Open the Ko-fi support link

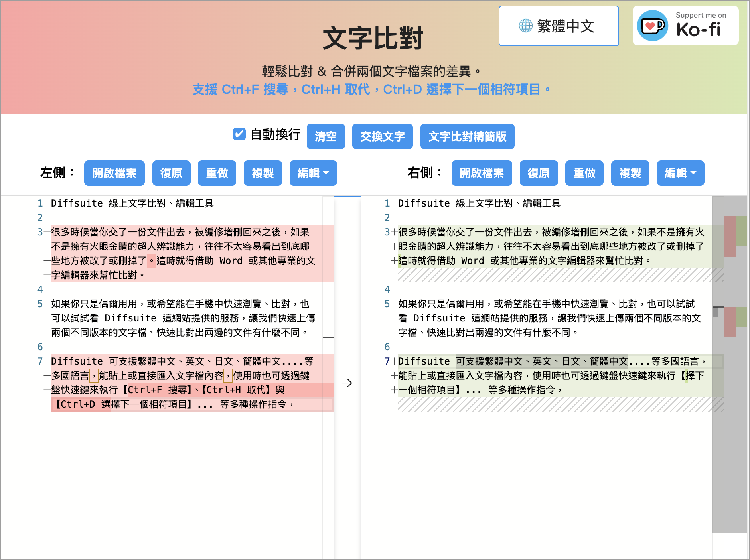coord(685,26)
